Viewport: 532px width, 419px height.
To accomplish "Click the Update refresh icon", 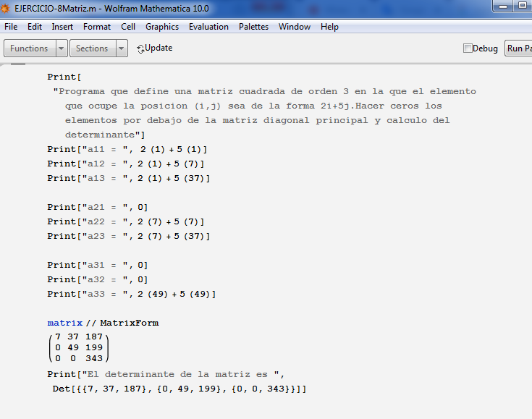I will click(140, 49).
